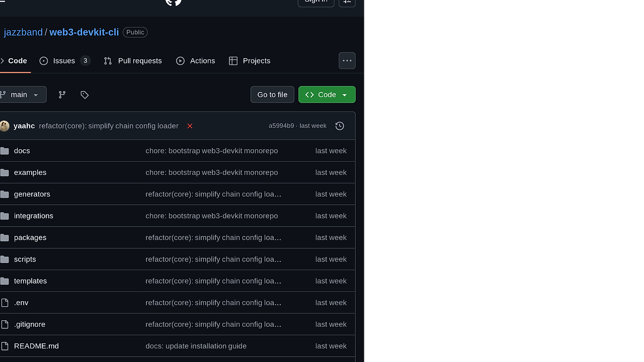The image size is (644, 362).
Task: Open integrations row bootstrap commit message
Action: pyautogui.click(x=212, y=216)
